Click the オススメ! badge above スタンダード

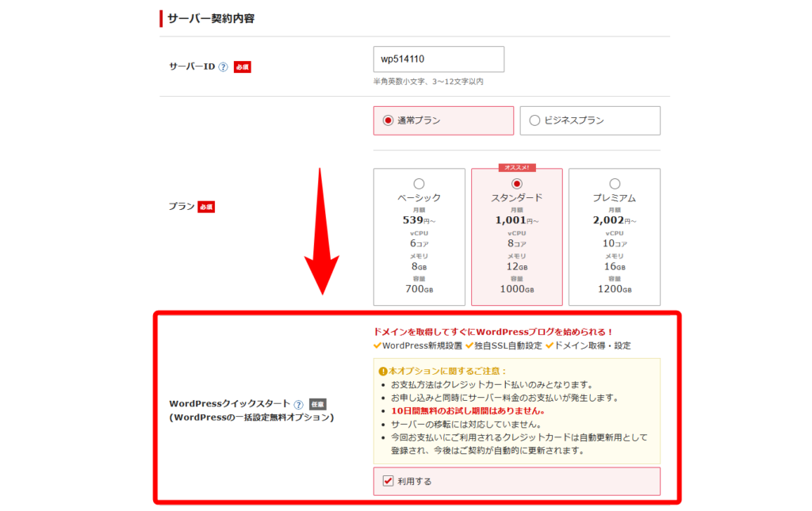tap(516, 168)
